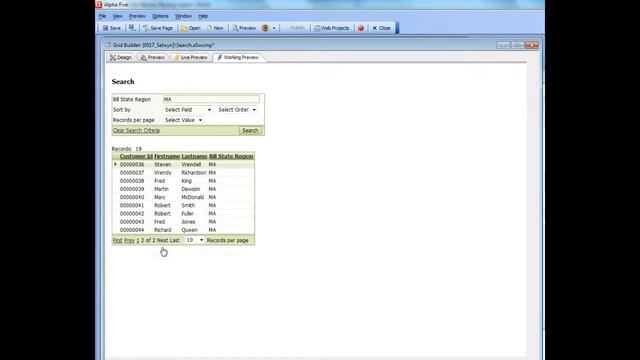This screenshot has width=640, height=360.
Task: Select customer id 00000038 cell
Action: click(132, 181)
